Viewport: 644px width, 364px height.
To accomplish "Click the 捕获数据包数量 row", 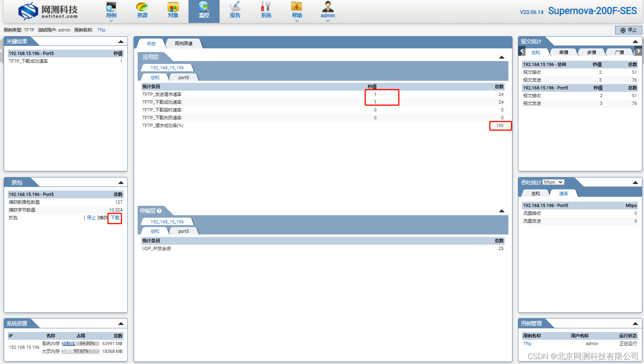I will coord(66,202).
